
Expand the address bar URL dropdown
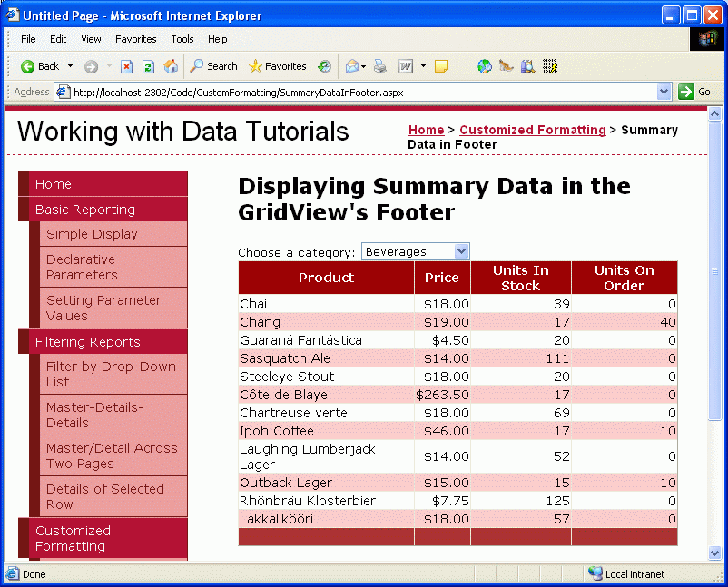tap(664, 92)
